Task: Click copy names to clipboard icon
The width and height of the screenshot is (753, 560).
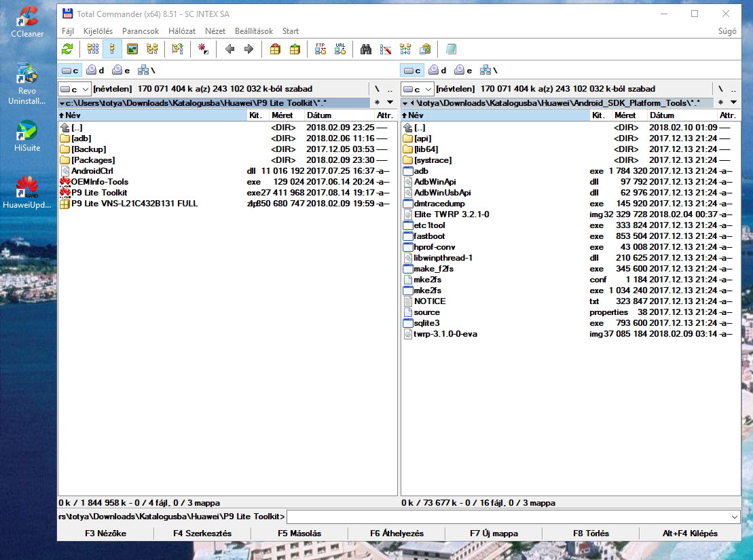Action: [x=425, y=49]
